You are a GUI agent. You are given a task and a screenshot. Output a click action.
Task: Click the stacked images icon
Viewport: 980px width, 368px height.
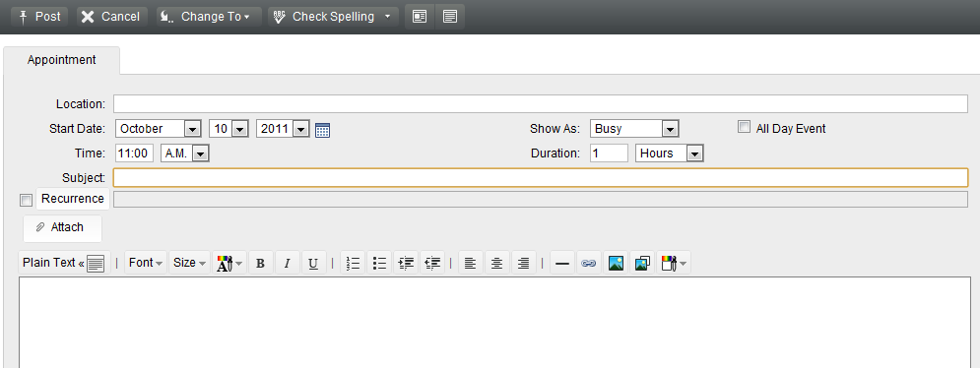tap(642, 264)
